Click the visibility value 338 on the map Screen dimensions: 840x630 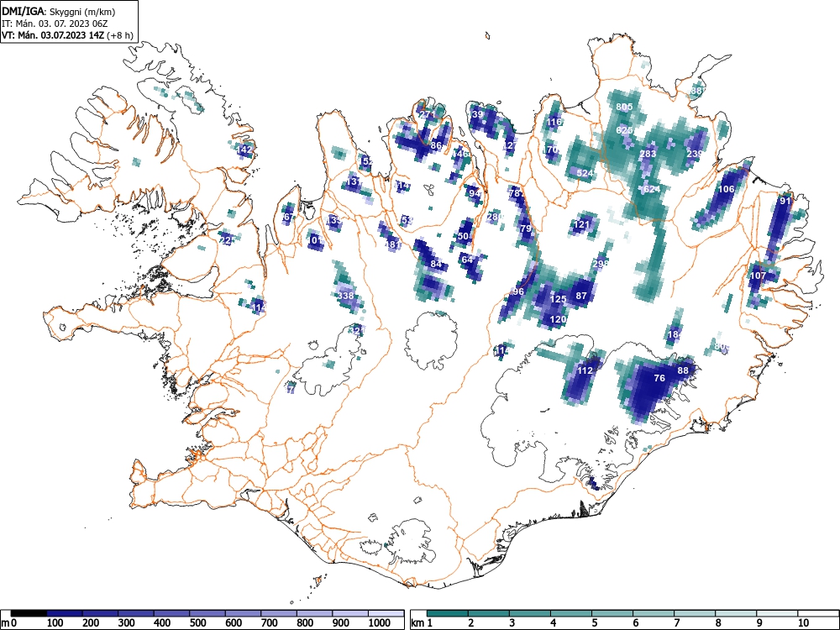point(345,296)
